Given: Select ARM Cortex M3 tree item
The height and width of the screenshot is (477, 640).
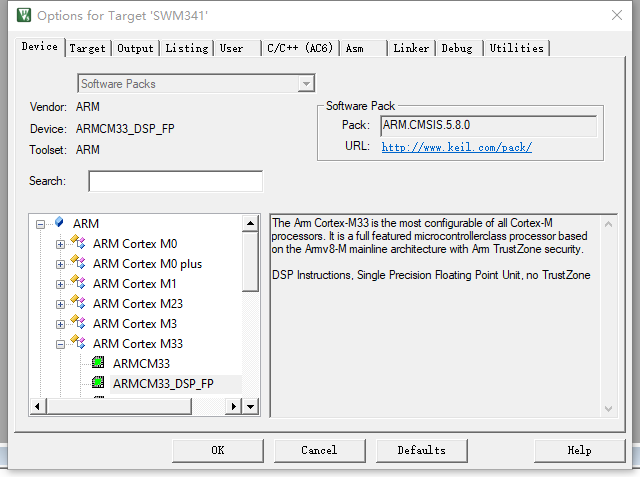Looking at the screenshot, I should (135, 324).
